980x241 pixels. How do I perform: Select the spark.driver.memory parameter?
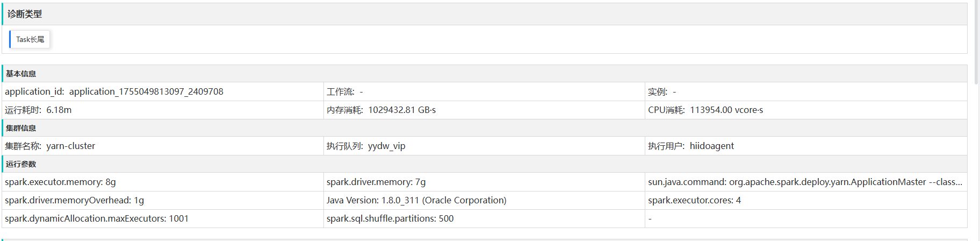point(376,182)
